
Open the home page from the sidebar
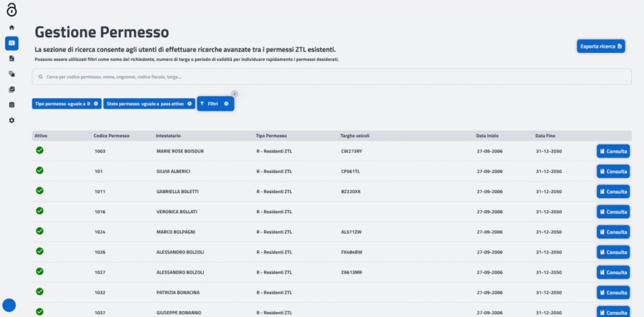11,28
